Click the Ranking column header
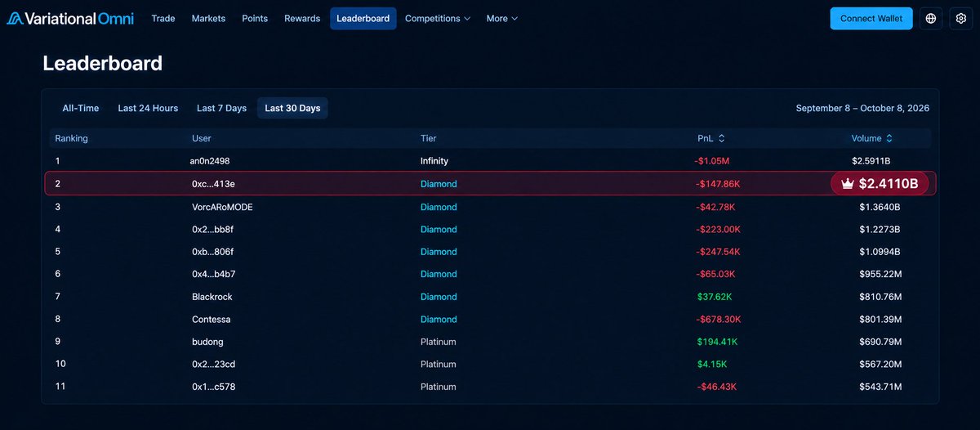The height and width of the screenshot is (430, 980). tap(72, 139)
